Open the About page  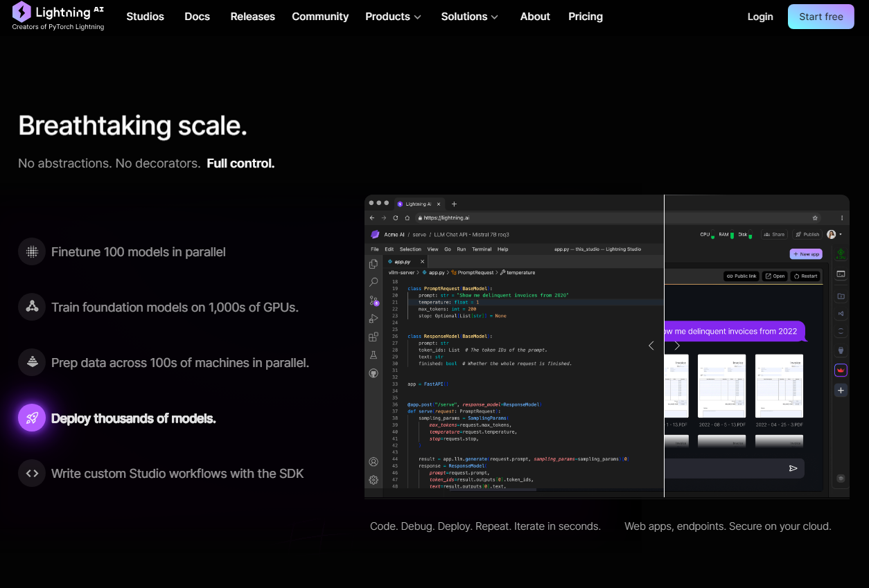click(535, 17)
